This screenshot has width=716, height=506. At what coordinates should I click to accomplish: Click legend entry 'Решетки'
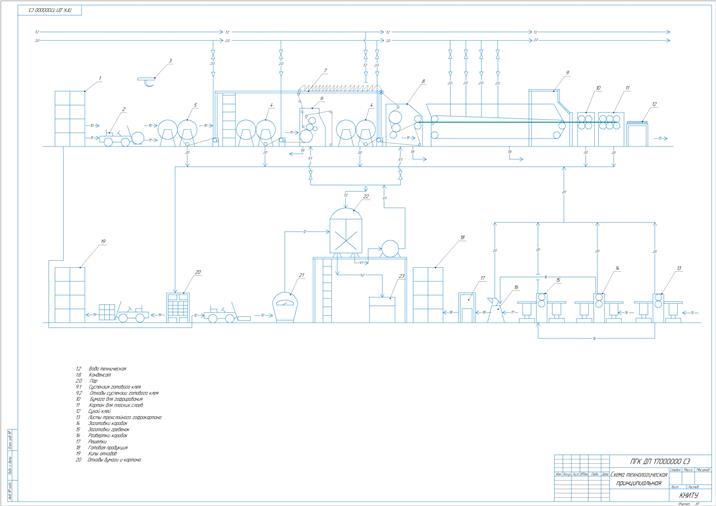pos(97,442)
